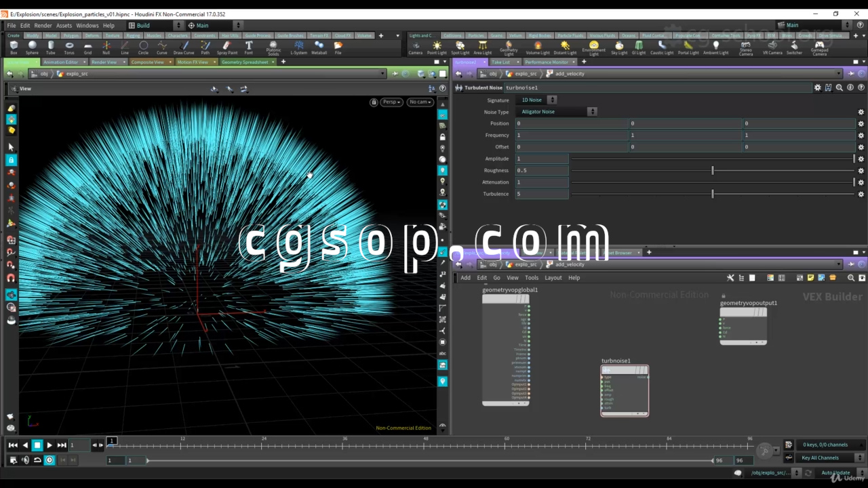Click the Key All Channels button

coord(820,458)
